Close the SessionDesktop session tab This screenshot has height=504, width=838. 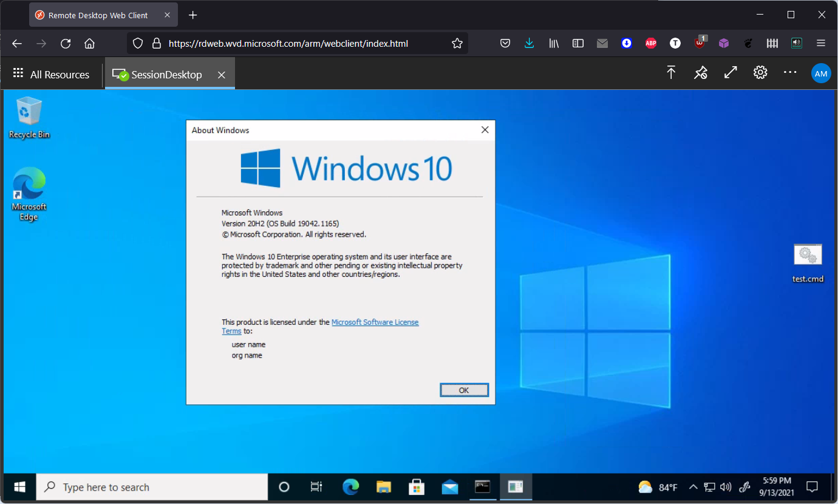point(222,75)
